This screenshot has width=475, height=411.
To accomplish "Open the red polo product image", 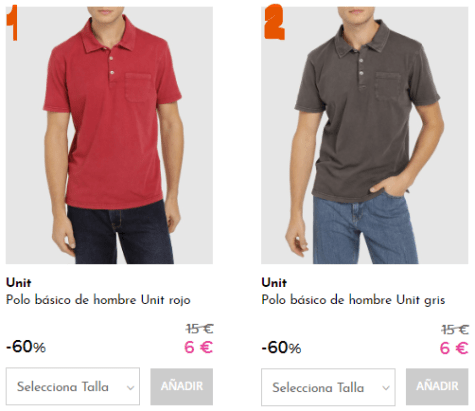I will [x=109, y=135].
